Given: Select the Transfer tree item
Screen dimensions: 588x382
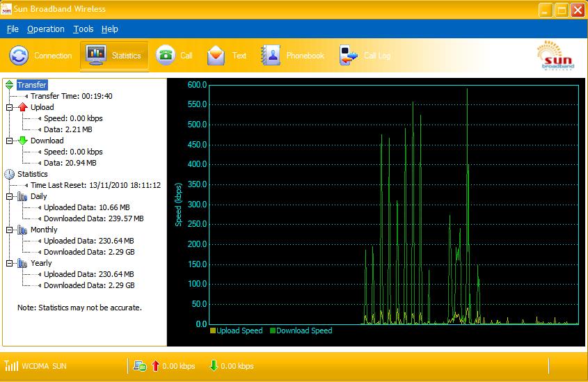Looking at the screenshot, I should [x=32, y=85].
